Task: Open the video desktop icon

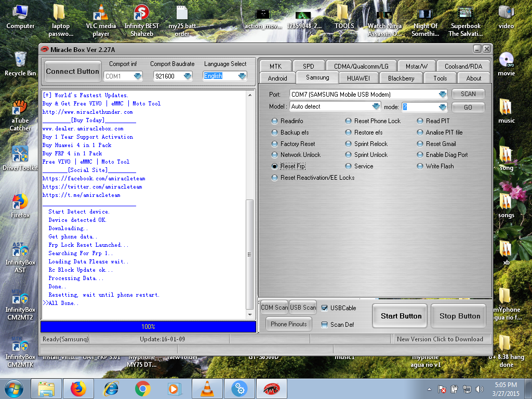Action: [x=506, y=17]
